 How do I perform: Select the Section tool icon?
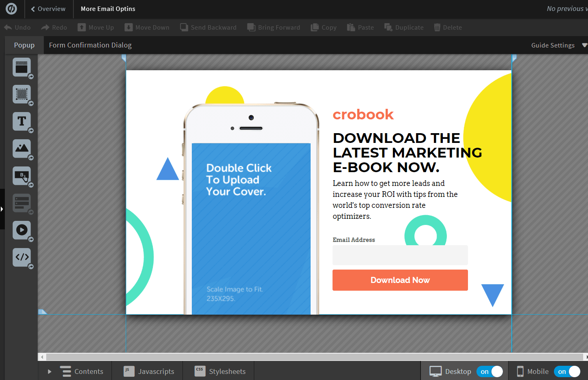click(x=21, y=67)
